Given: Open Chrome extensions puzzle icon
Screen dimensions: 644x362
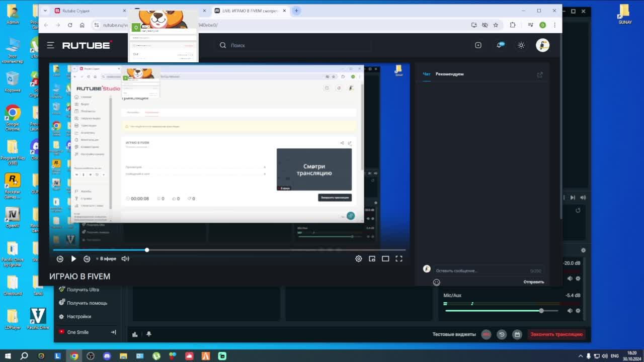Looking at the screenshot, I should (x=513, y=25).
